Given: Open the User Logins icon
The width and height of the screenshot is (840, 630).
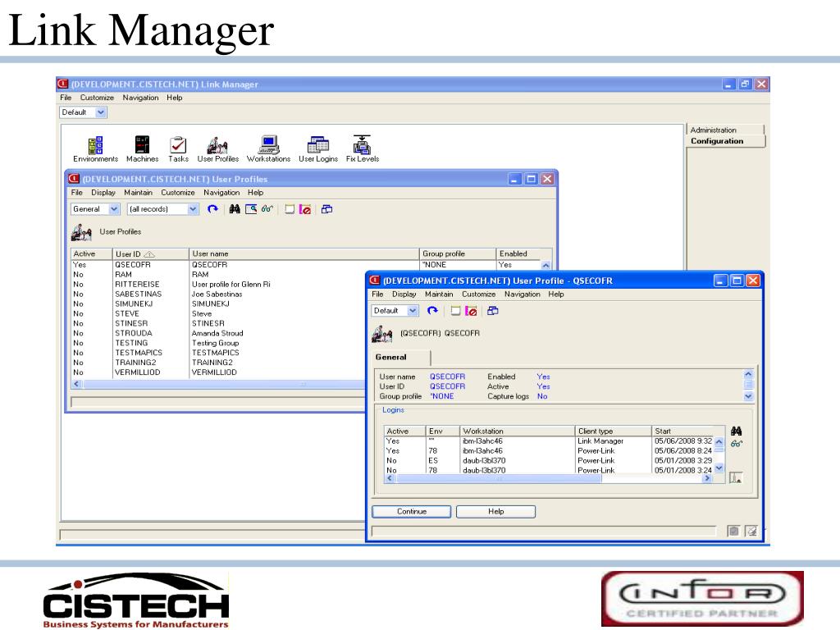Looking at the screenshot, I should click(318, 149).
